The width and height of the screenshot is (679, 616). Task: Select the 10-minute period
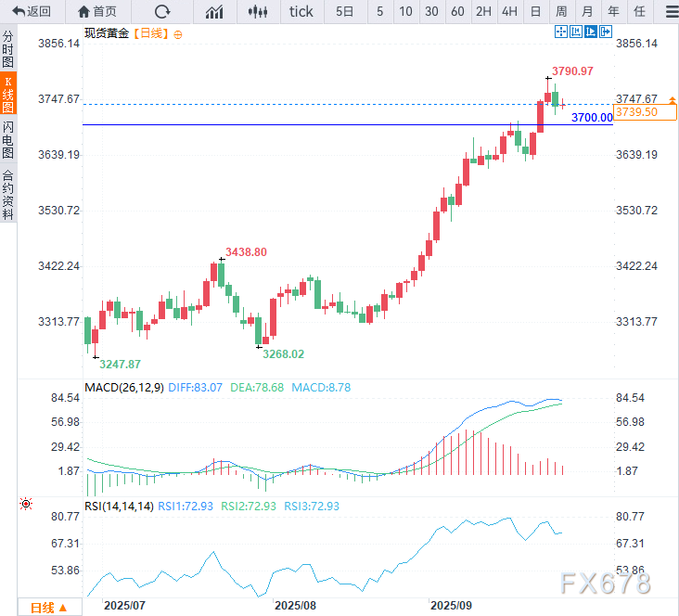(x=405, y=11)
